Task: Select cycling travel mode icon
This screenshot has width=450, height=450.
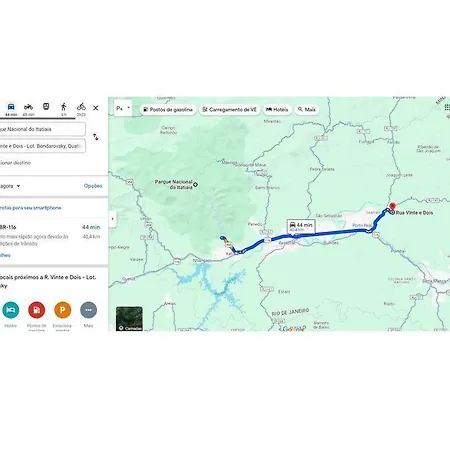Action: [81, 107]
